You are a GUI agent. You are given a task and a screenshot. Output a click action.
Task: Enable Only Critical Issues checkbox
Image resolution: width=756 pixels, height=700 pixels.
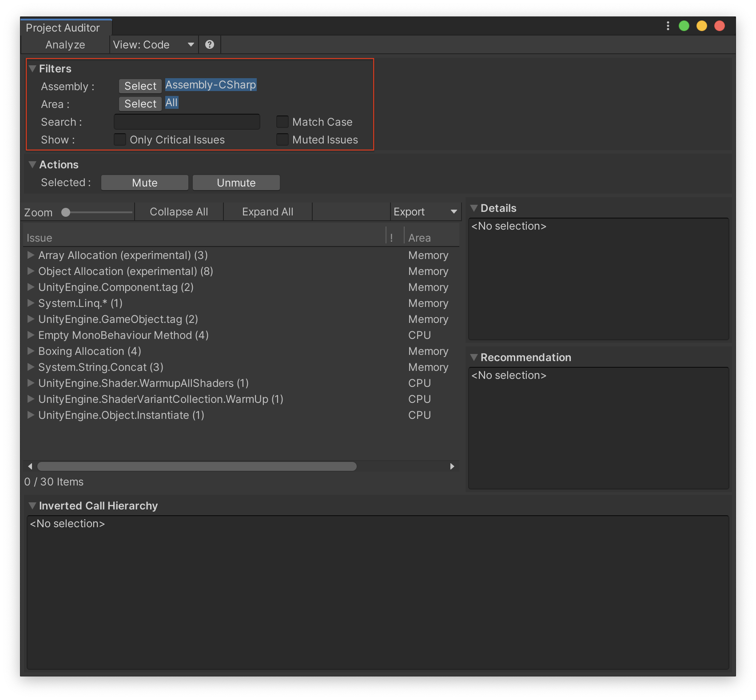point(120,140)
